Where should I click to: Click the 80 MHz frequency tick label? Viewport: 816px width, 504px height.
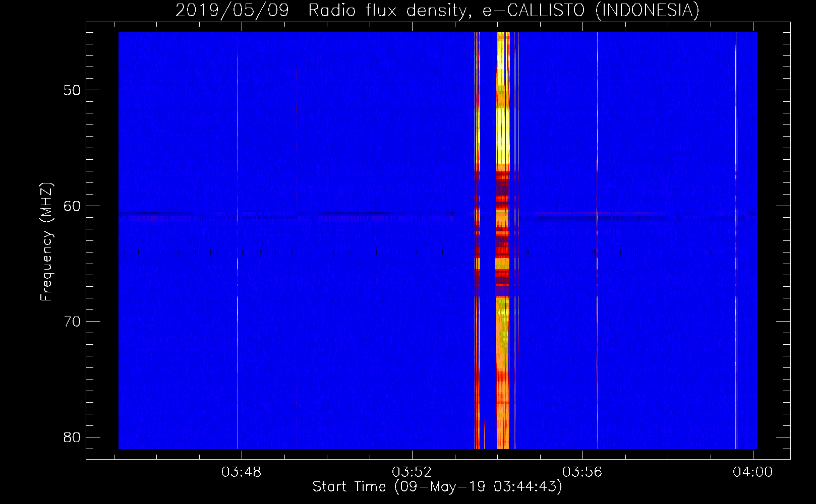(72, 437)
